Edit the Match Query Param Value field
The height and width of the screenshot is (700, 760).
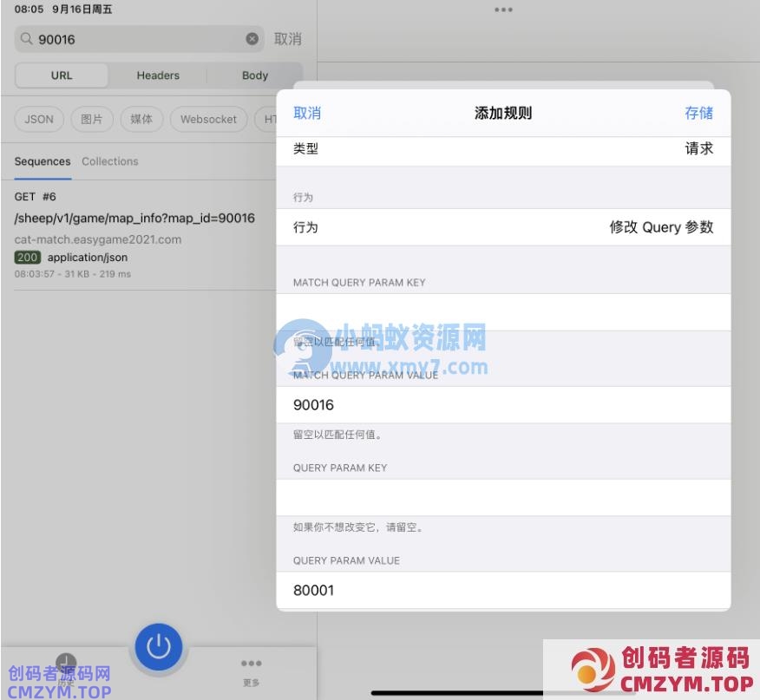pos(503,405)
